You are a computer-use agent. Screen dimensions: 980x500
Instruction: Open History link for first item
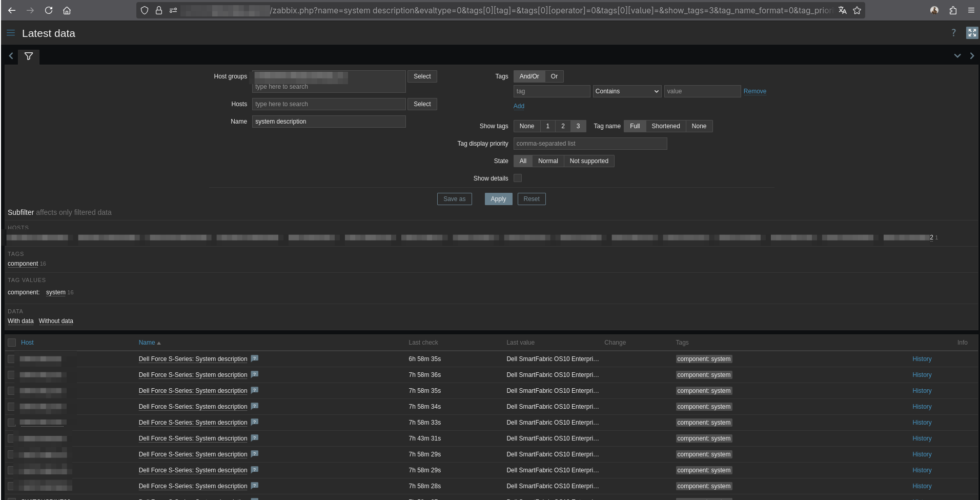click(x=922, y=359)
